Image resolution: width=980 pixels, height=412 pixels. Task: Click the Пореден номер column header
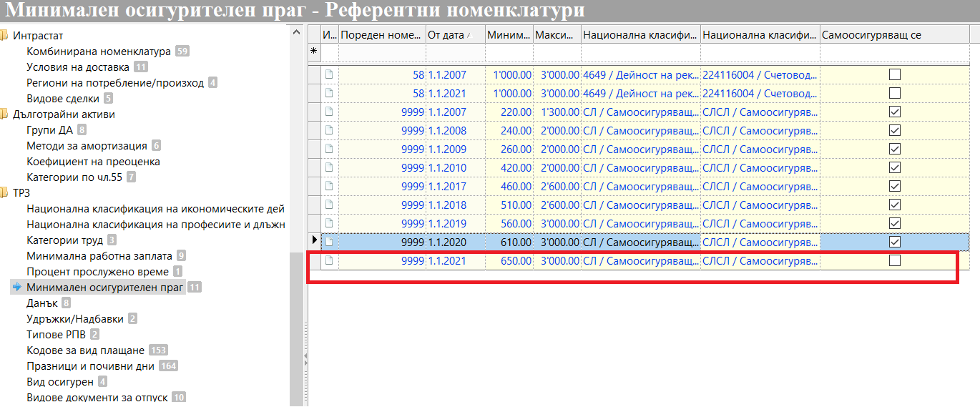click(381, 34)
